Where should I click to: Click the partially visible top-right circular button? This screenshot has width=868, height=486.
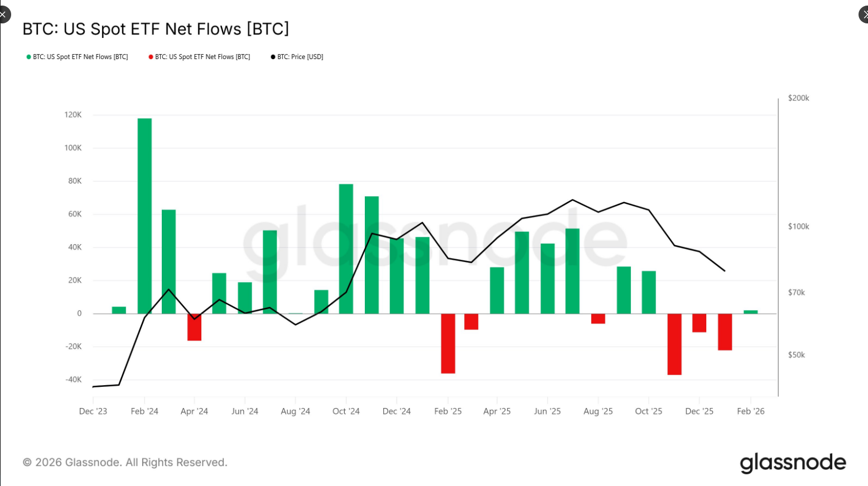click(864, 15)
